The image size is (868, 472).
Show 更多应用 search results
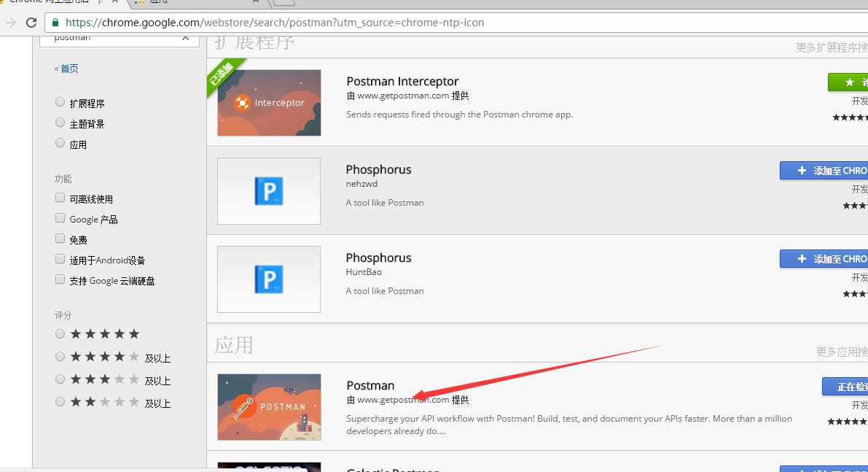(842, 352)
